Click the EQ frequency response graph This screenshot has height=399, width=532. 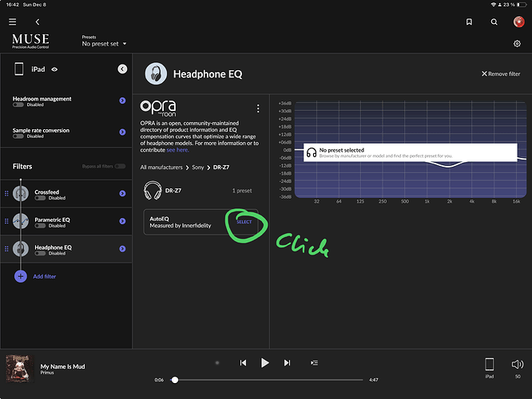pos(411,150)
